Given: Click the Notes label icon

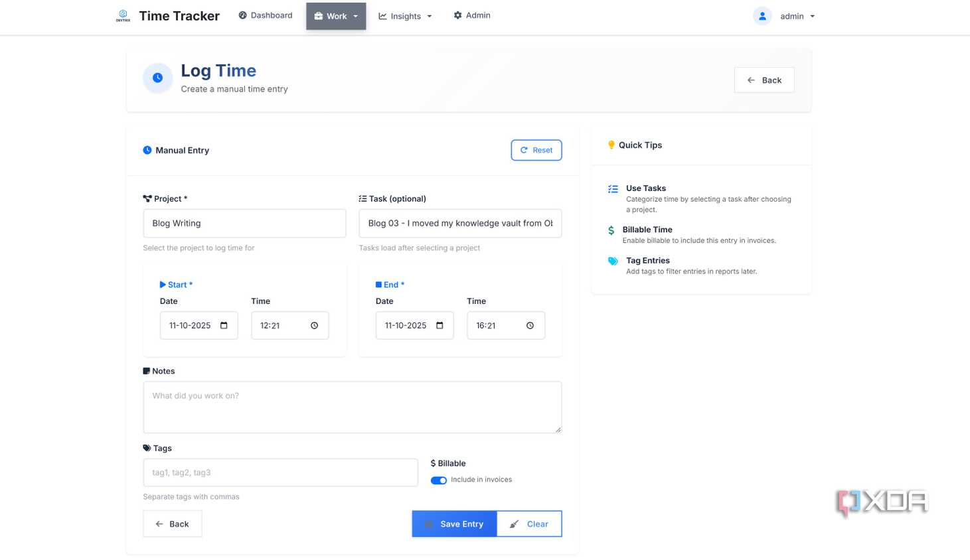Looking at the screenshot, I should [x=147, y=371].
